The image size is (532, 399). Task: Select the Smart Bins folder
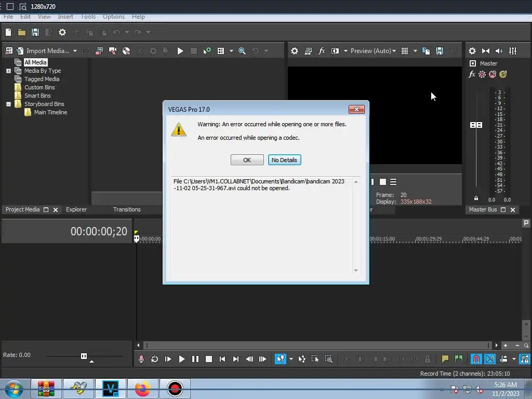[37, 96]
